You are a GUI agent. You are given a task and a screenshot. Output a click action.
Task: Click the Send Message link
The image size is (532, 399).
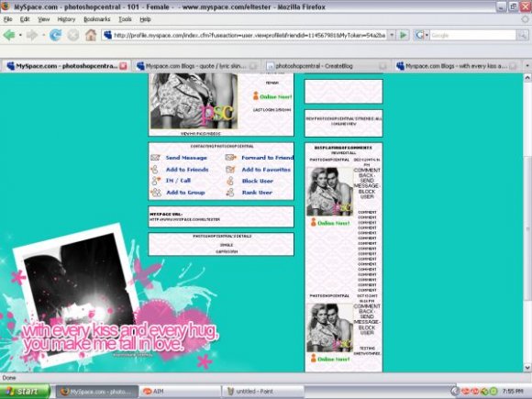[186, 158]
